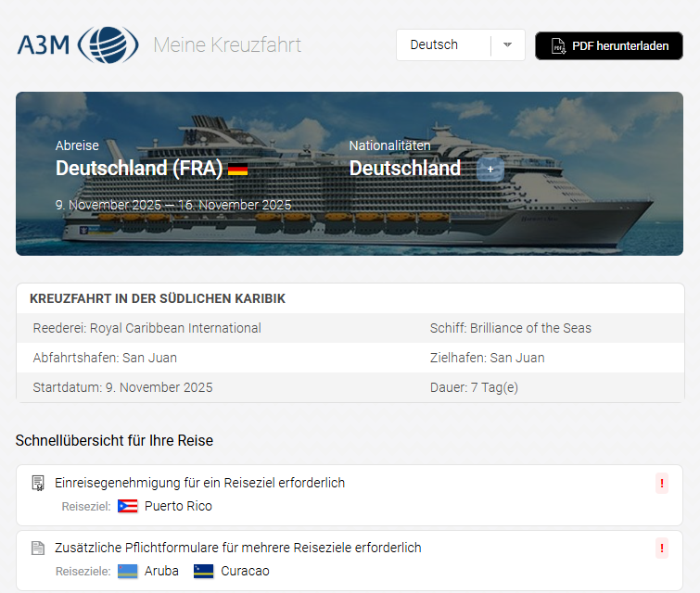This screenshot has width=700, height=593.
Task: Click the date range 9. November 2025 – 16. November 2025
Action: coord(173,205)
